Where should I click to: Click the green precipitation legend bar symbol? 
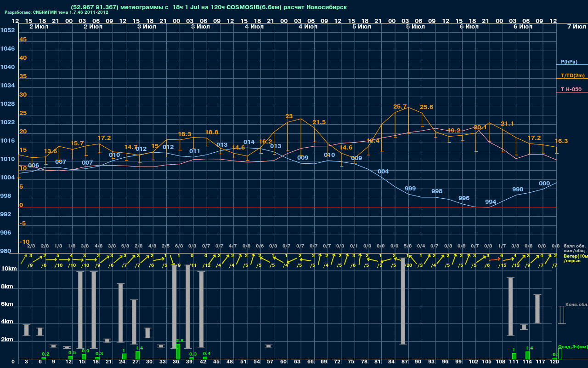(x=560, y=353)
